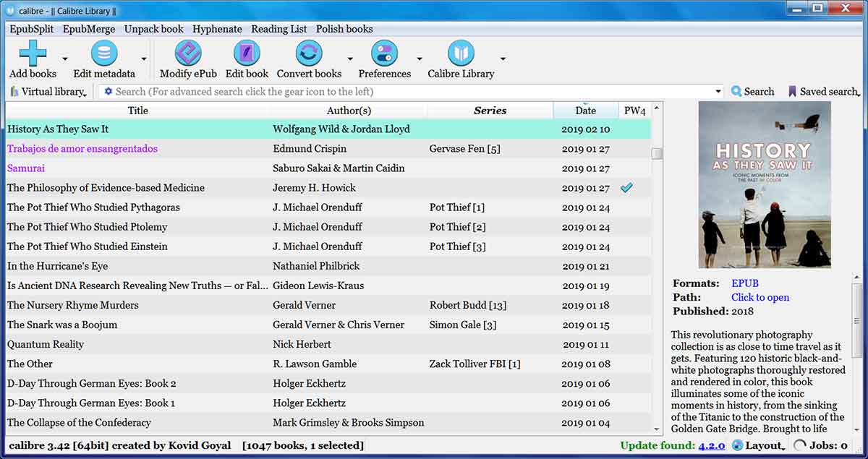The width and height of the screenshot is (868, 459).
Task: Click the History As They Saw It cover
Action: coord(764,185)
